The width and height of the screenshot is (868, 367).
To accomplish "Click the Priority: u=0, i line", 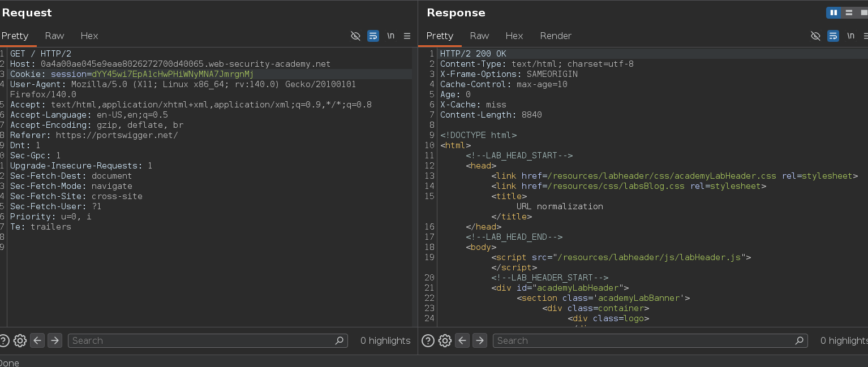I will pos(51,217).
